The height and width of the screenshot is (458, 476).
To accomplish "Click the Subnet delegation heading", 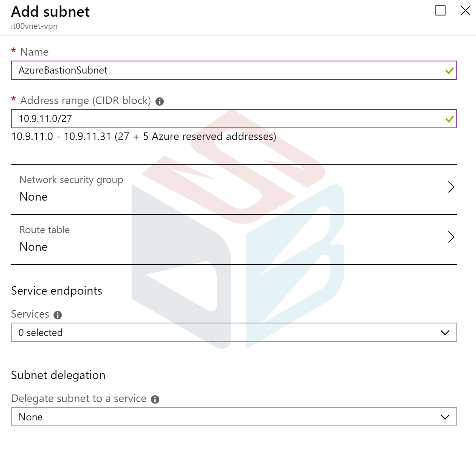I will click(x=58, y=375).
